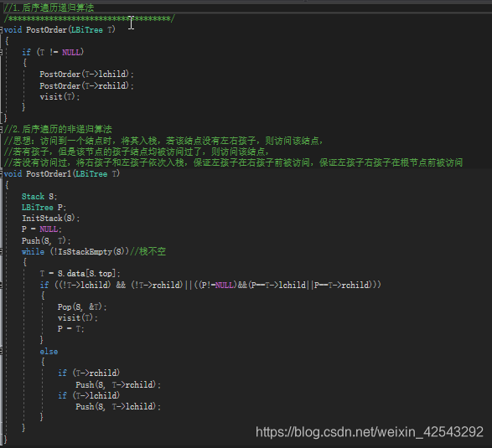Collapse the long if ((!T->lchild) condition block
The width and height of the screenshot is (492, 448).
(1, 285)
